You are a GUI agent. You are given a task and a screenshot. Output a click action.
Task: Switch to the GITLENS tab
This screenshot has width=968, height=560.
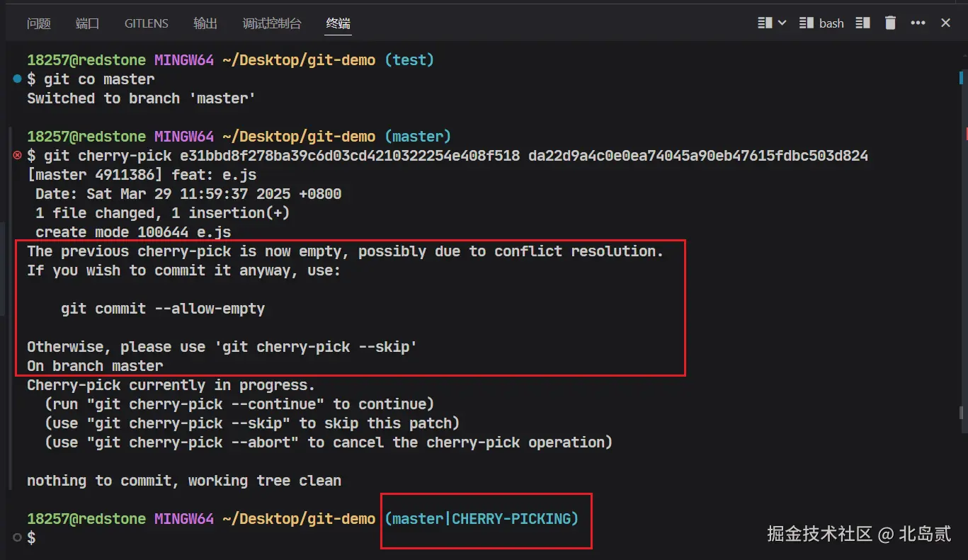(x=147, y=23)
